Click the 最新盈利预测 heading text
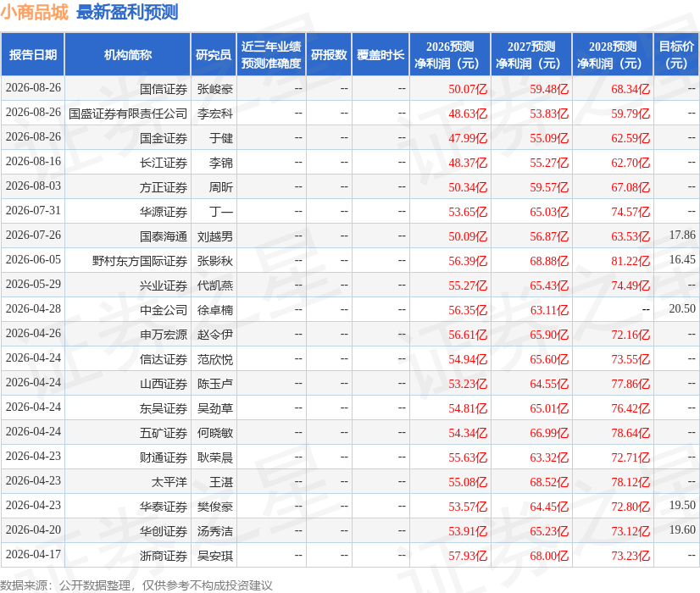 click(x=127, y=12)
